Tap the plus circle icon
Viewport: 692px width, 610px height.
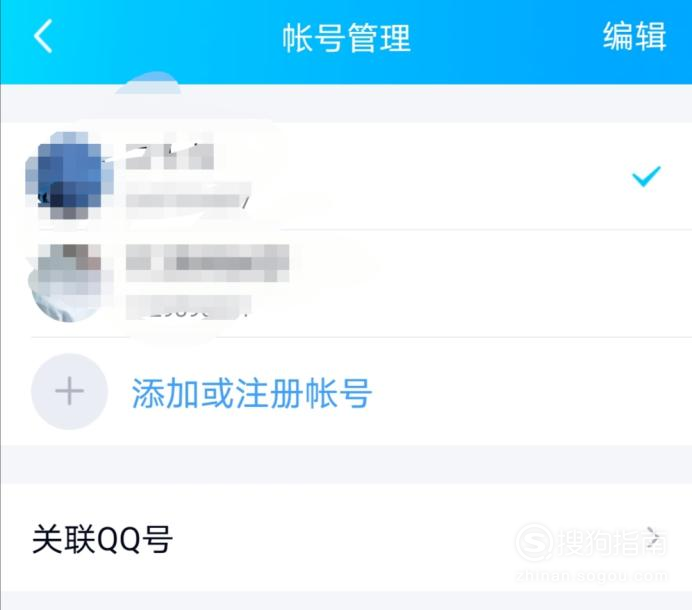coord(69,391)
